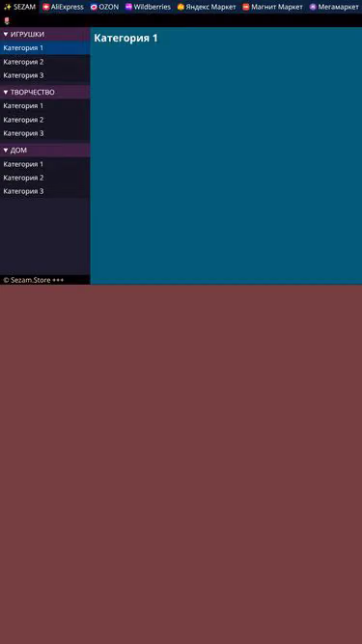Click the small pink icon below SEZAM
362x644 pixels.
(x=7, y=20)
